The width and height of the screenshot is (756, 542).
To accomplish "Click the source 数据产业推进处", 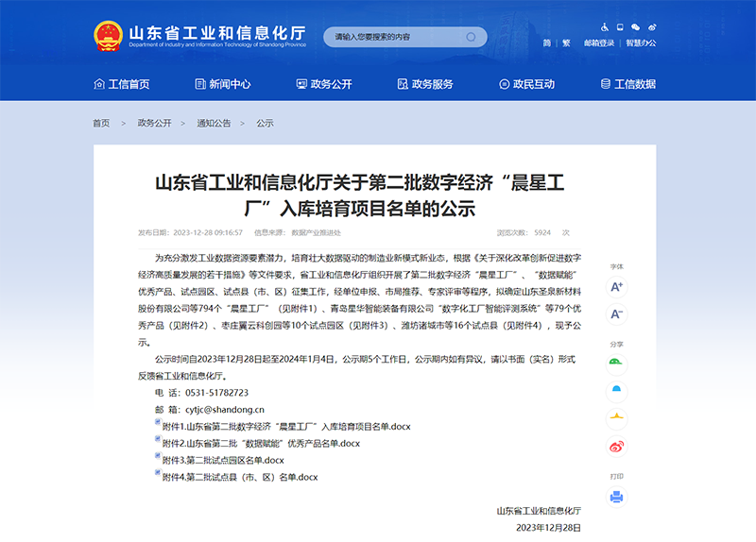I will point(316,232).
